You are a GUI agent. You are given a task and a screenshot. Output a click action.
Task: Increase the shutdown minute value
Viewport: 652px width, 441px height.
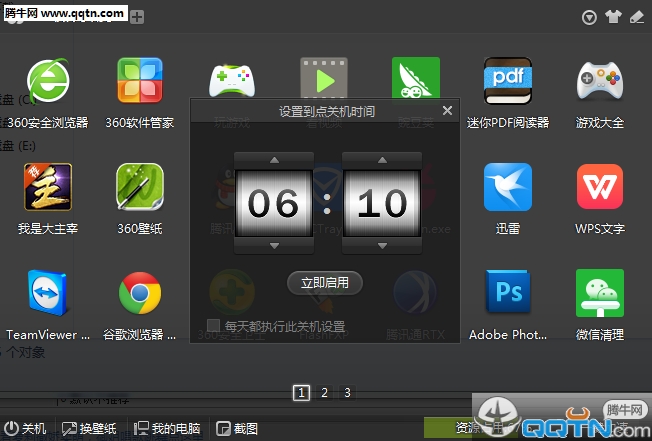coord(382,160)
